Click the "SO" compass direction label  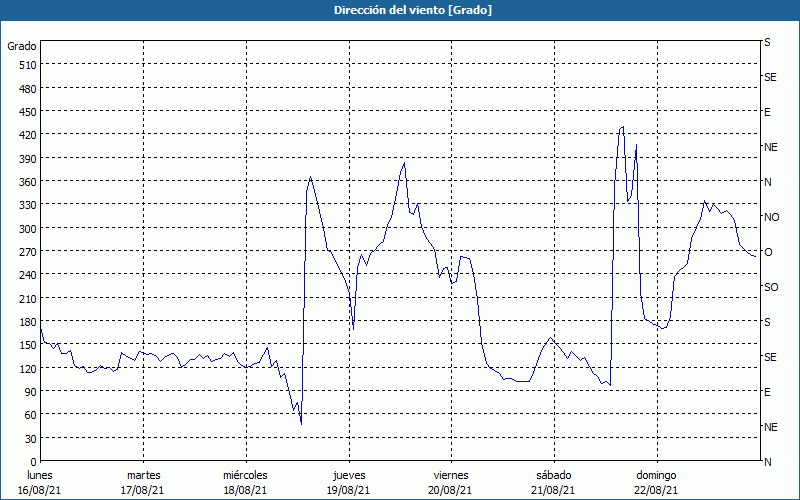pyautogui.click(x=771, y=287)
